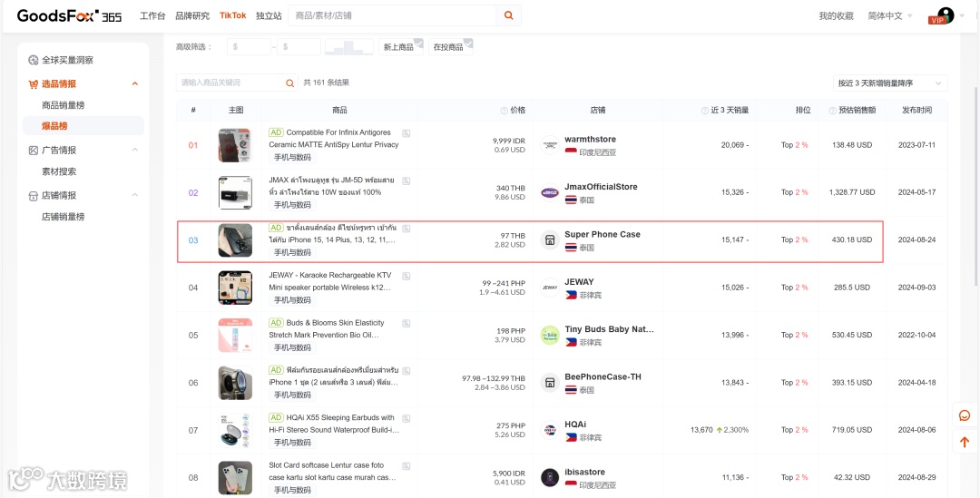980x498 pixels.
Task: Click the 预估销售额 help icon
Action: (x=832, y=111)
